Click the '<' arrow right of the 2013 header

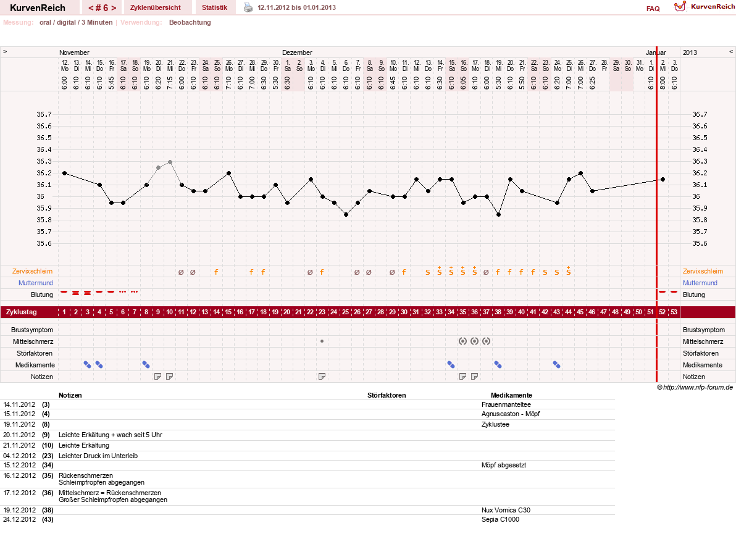coord(731,52)
